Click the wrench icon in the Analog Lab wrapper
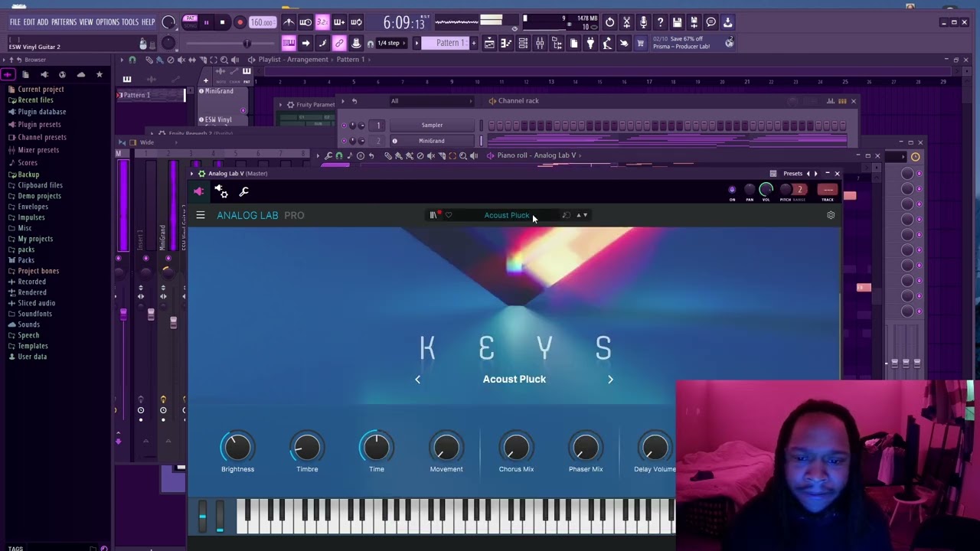This screenshot has height=551, width=980. tap(244, 191)
